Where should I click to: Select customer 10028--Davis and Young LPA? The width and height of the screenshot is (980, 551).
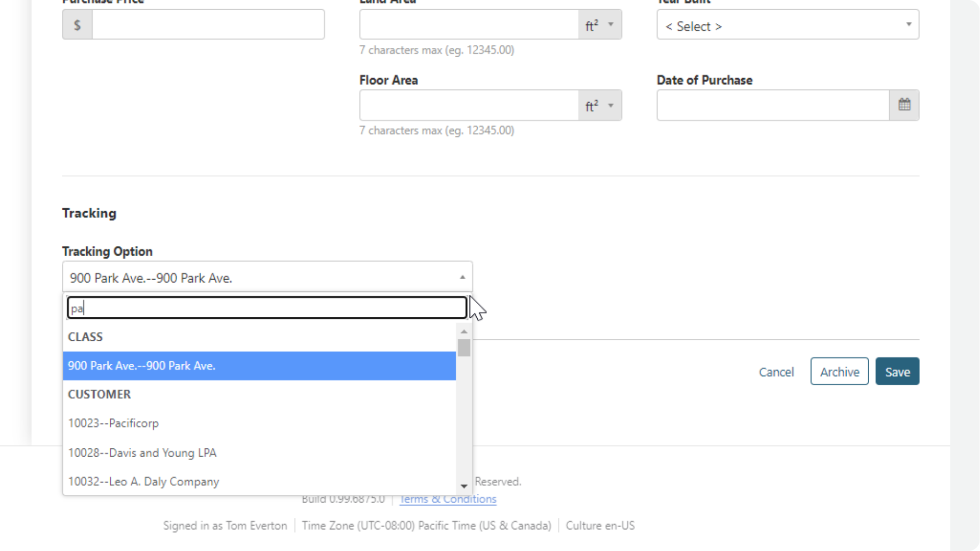(x=142, y=453)
